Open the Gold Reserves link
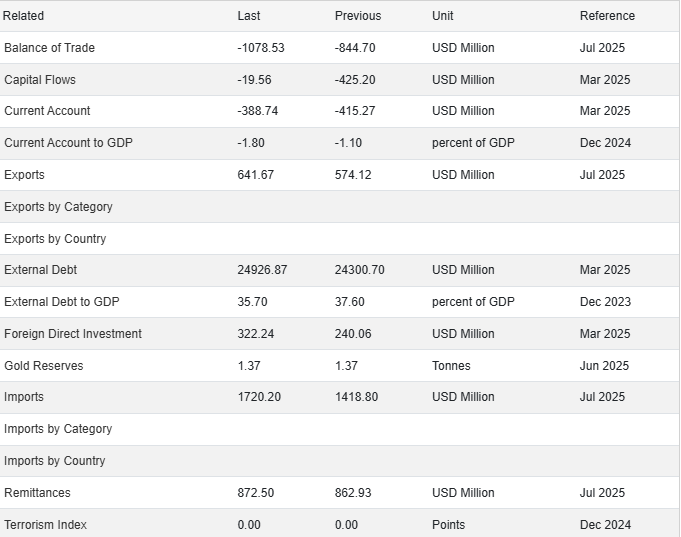 pyautogui.click(x=44, y=366)
